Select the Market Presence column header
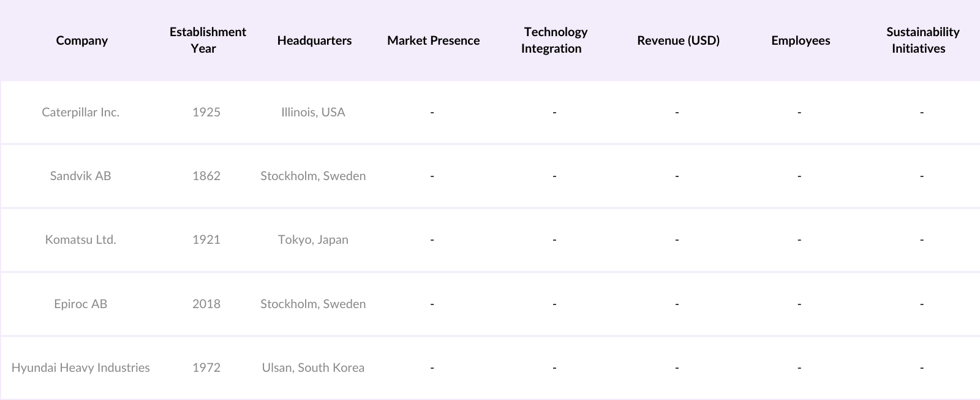Screen dimensions: 980x400 pyautogui.click(x=433, y=40)
